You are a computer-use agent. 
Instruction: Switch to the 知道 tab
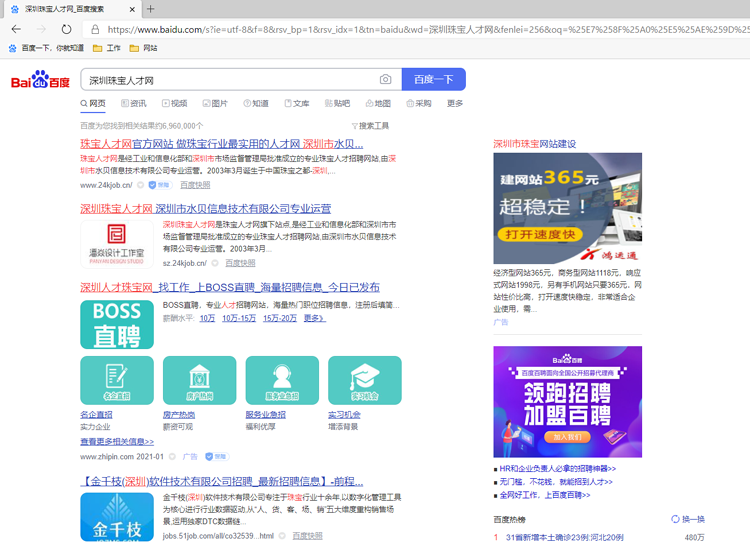(256, 103)
